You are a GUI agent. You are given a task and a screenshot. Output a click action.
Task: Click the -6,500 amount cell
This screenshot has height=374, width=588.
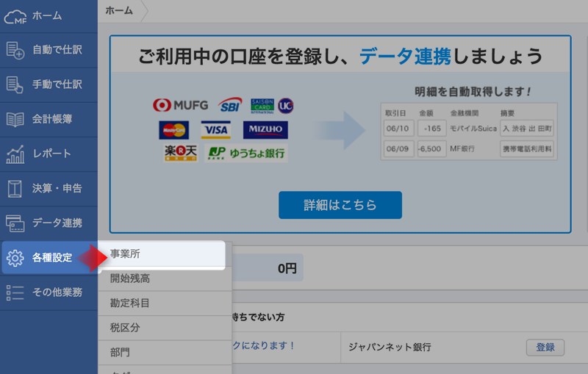click(x=432, y=148)
